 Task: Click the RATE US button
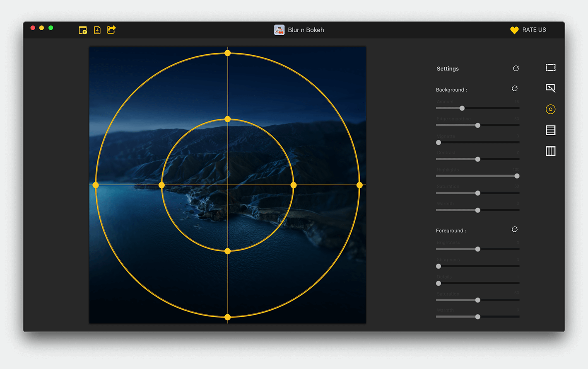coord(534,30)
